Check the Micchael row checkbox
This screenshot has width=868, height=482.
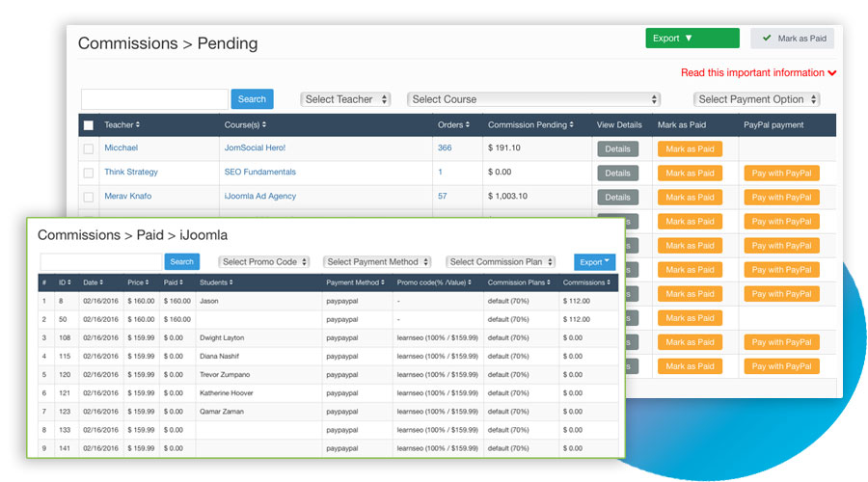89,148
